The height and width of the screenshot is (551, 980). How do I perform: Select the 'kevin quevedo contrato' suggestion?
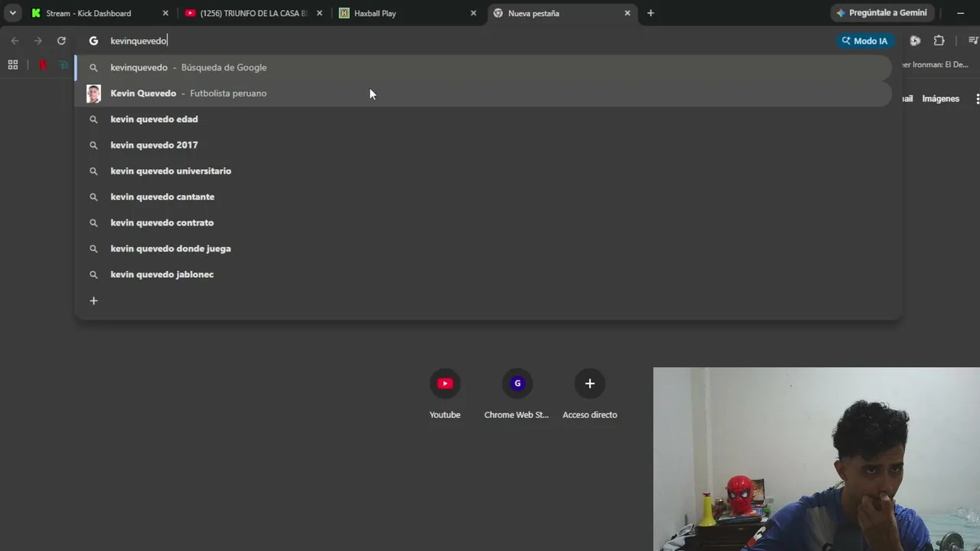tap(483, 223)
